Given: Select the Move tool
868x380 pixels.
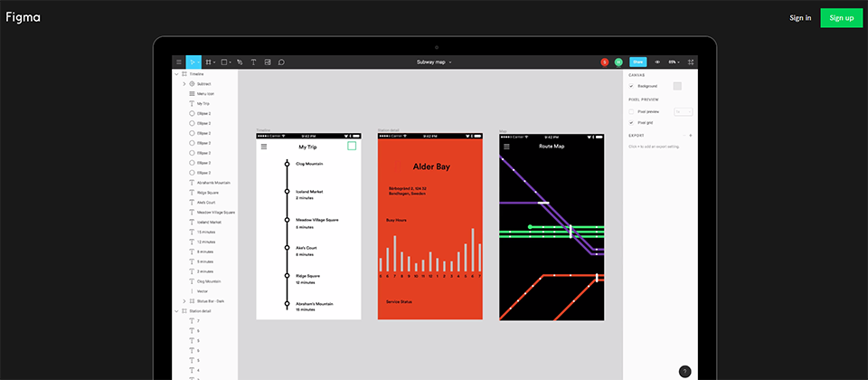Looking at the screenshot, I should [x=193, y=62].
